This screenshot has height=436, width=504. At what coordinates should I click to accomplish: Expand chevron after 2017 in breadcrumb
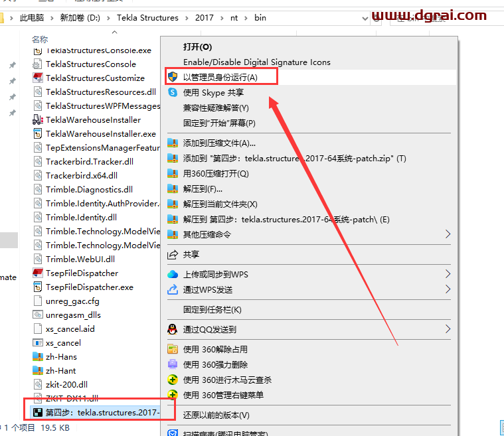point(222,18)
